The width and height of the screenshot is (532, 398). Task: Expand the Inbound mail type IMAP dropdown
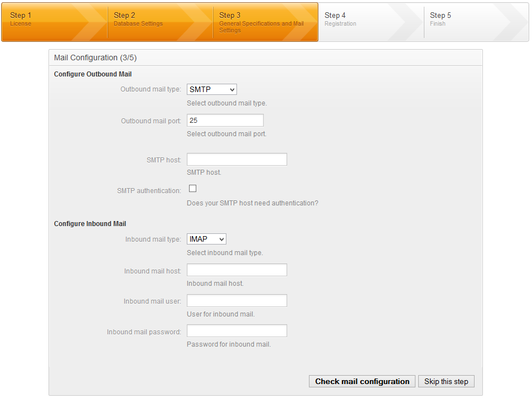point(206,239)
